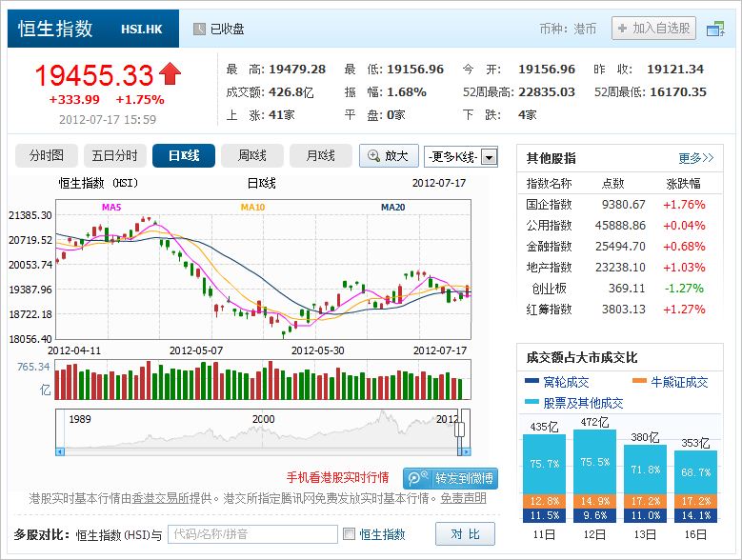This screenshot has height=560, width=742.
Task: Select 红筹指数 row
Action: tap(620, 309)
